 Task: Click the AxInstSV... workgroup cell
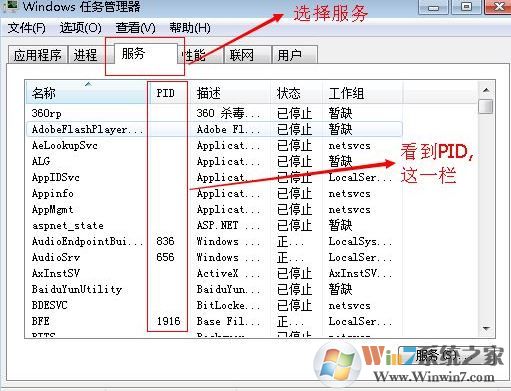click(360, 273)
